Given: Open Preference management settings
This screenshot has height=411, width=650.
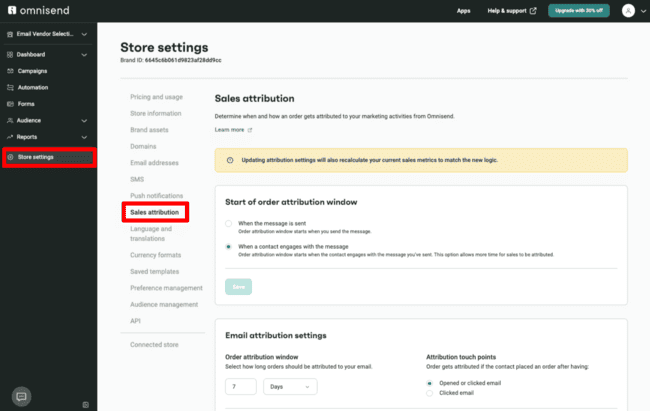Looking at the screenshot, I should click(166, 288).
